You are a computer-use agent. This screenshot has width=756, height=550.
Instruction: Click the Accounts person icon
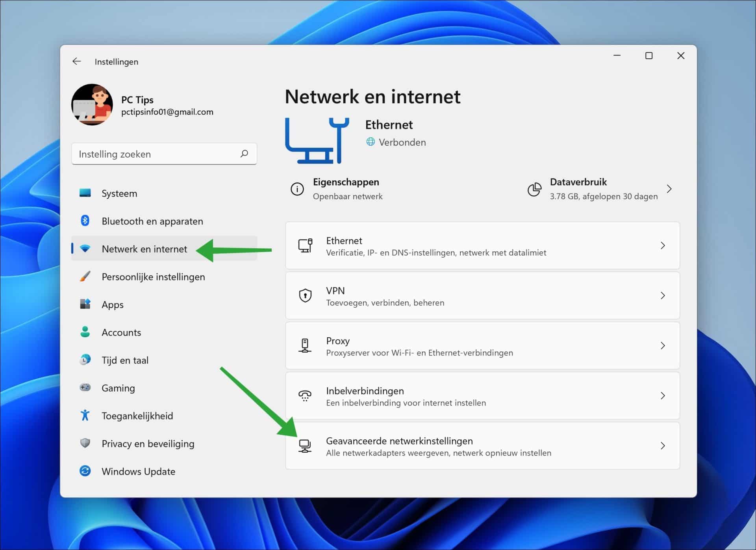[85, 332]
